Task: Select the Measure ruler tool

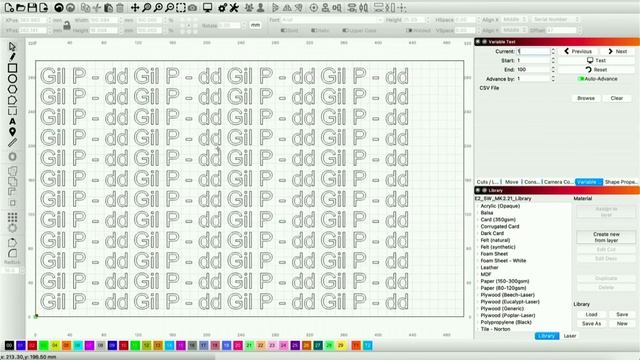Action: coord(12,142)
